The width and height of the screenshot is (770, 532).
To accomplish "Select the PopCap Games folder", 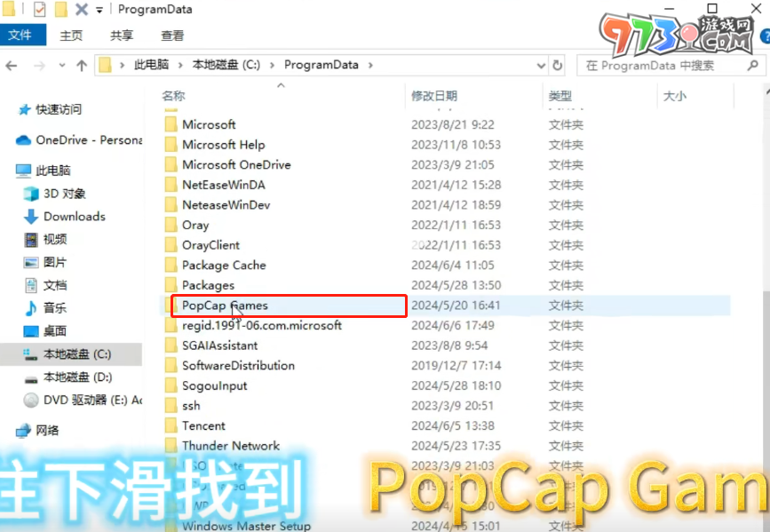I will coord(225,306).
